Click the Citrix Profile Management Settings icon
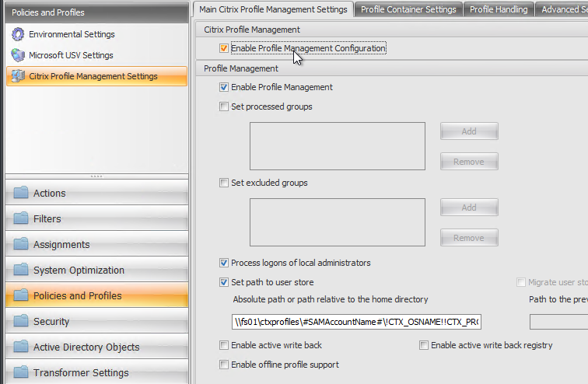Viewport: 588px width, 384px height. [x=18, y=76]
